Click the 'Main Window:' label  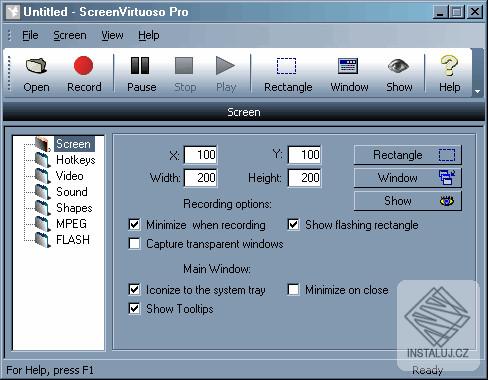click(x=217, y=269)
